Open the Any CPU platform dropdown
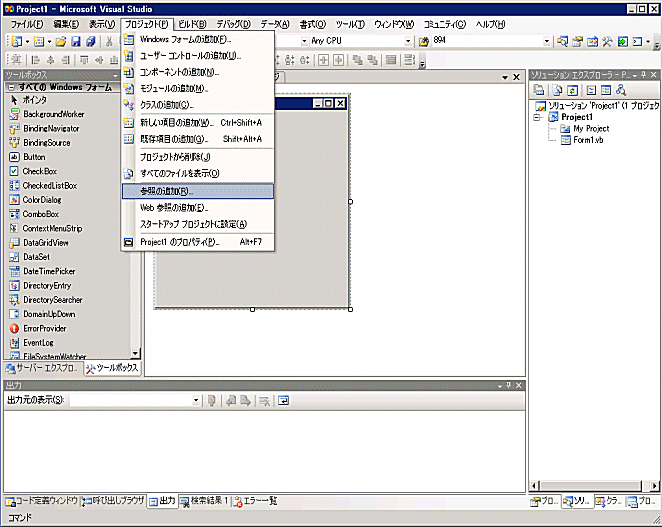The width and height of the screenshot is (662, 527). point(410,41)
